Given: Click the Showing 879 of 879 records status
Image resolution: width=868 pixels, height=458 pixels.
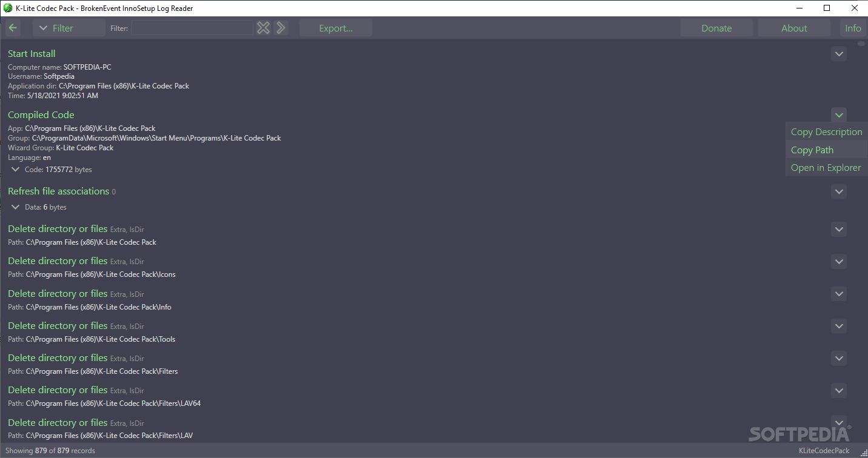Looking at the screenshot, I should point(50,451).
